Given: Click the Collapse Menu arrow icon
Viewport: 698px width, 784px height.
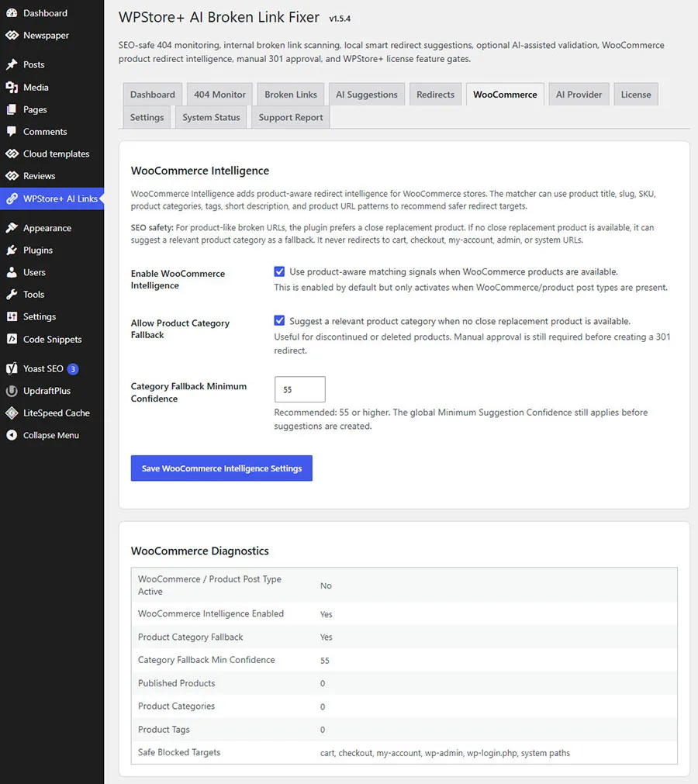Looking at the screenshot, I should pos(12,435).
